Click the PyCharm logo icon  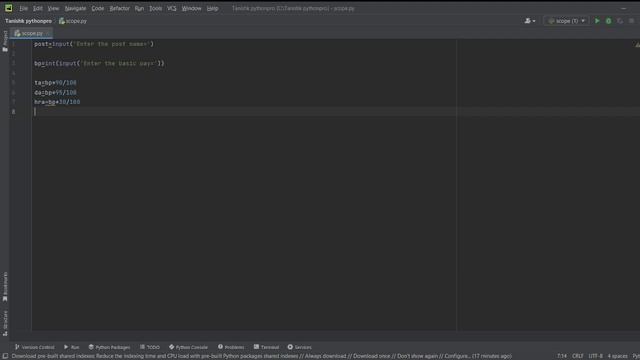(x=8, y=8)
